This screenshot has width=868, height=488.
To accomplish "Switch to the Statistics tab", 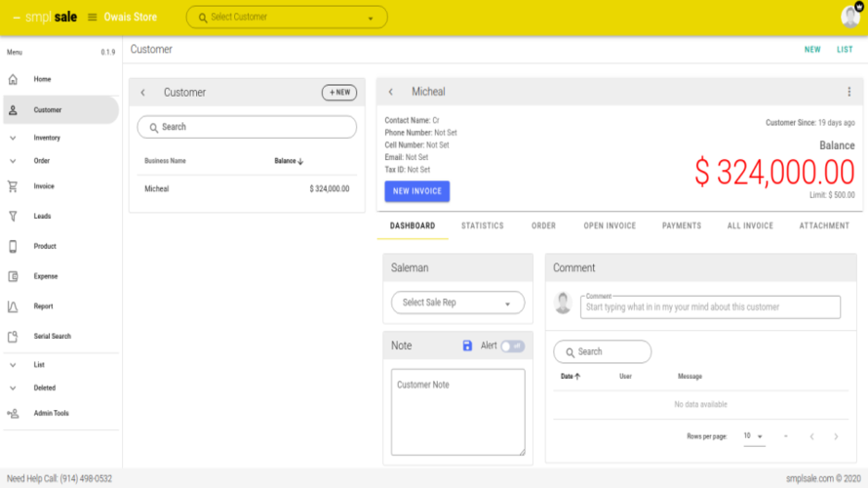I will [483, 225].
